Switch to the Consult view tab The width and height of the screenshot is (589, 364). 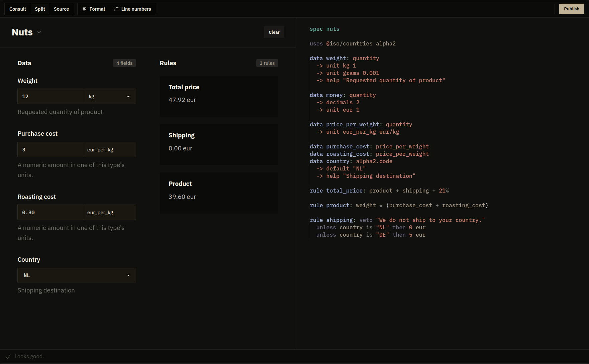point(18,9)
